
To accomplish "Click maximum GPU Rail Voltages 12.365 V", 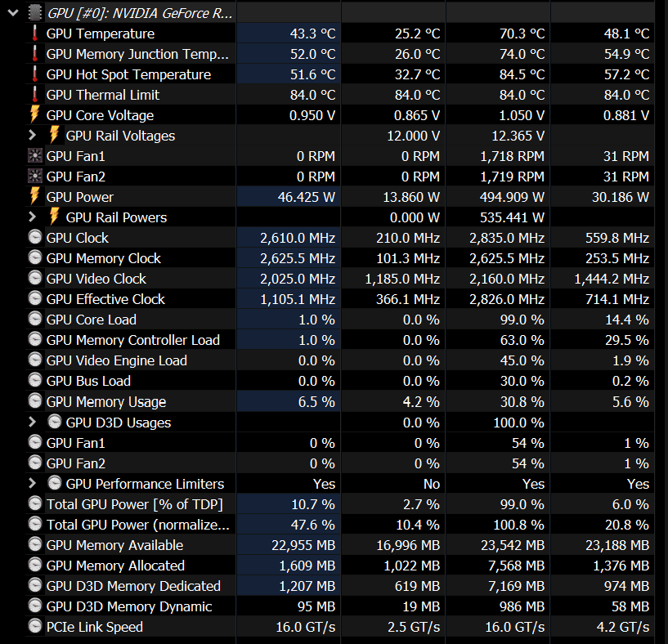I will coord(518,136).
